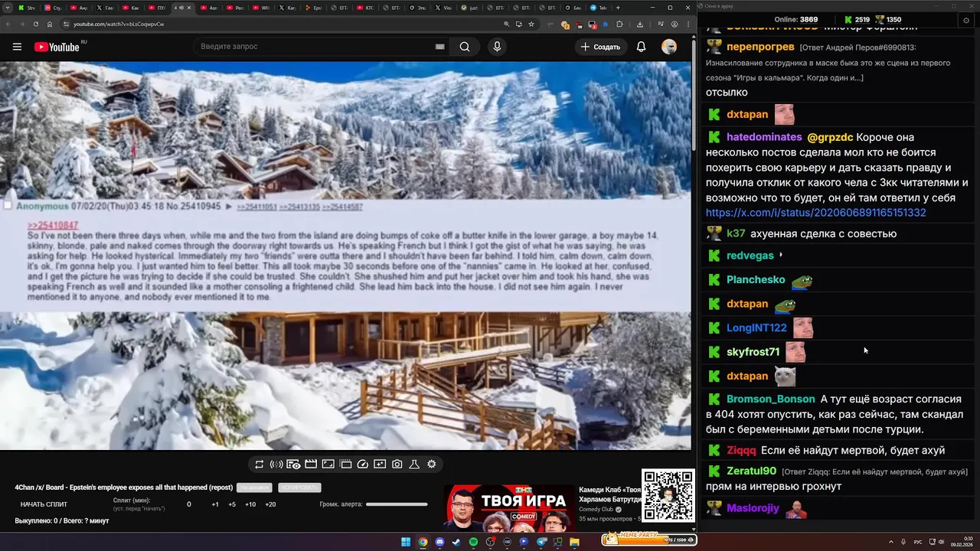The image size is (980, 551).
Task: Open settings gear in video toolbar
Action: 432,464
